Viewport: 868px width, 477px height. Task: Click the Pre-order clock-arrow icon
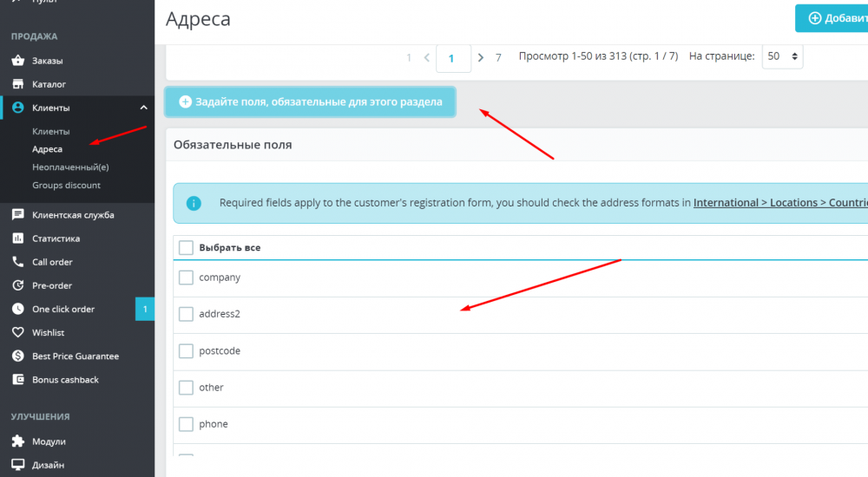(x=17, y=285)
